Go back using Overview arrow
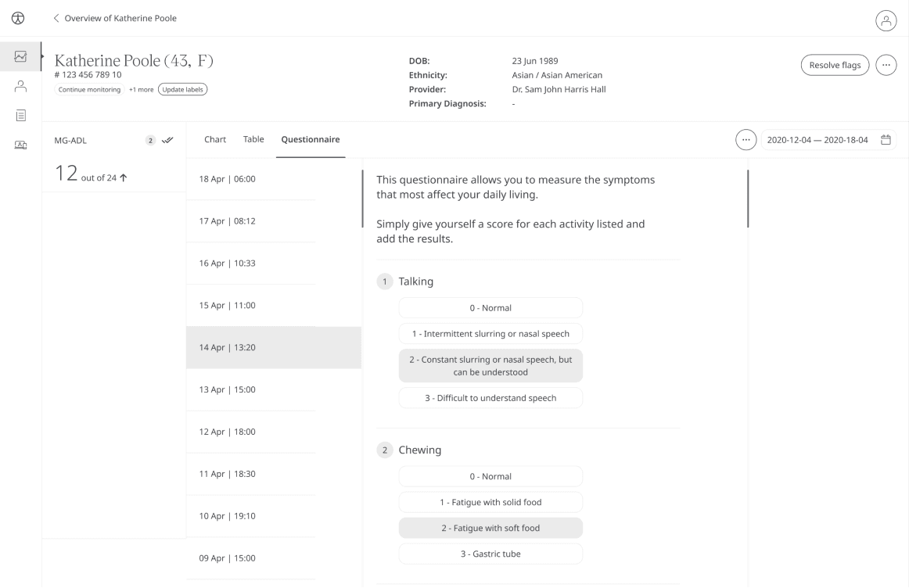Viewport: 909px width, 588px height. [x=56, y=19]
